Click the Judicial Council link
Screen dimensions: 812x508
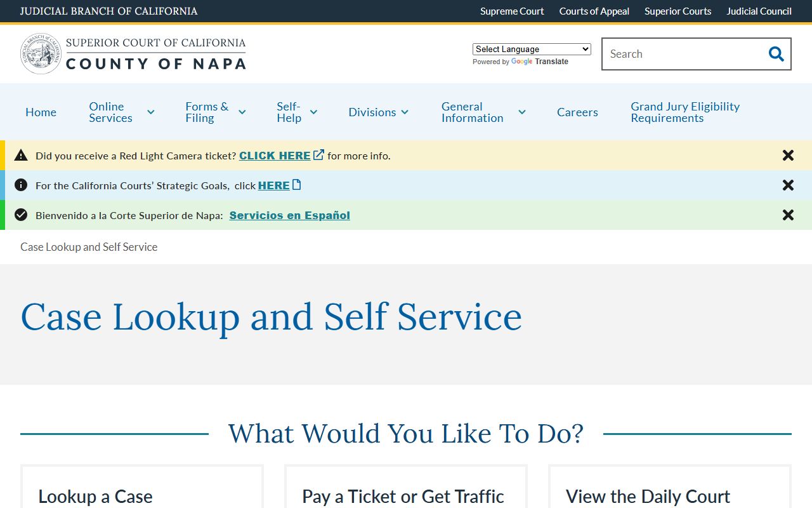759,11
